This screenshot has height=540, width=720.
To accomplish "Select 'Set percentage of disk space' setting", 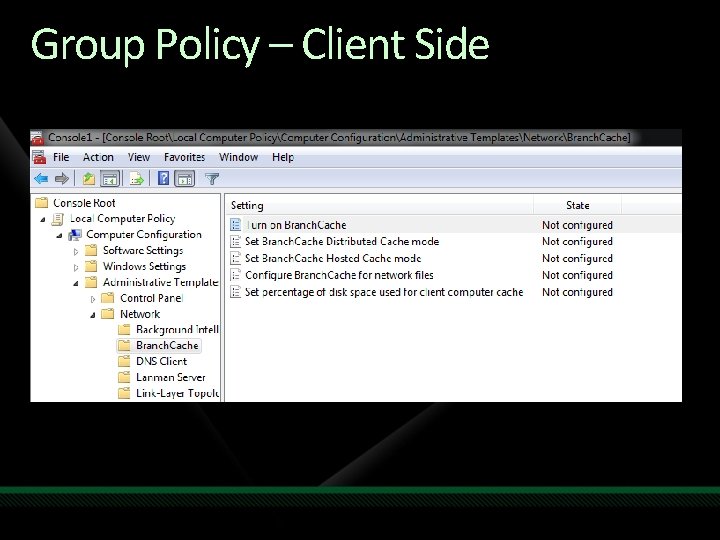I will pos(384,292).
